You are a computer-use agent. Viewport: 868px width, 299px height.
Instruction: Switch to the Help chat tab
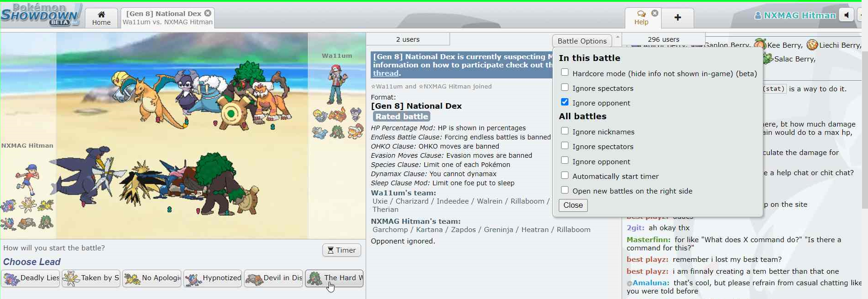642,18
